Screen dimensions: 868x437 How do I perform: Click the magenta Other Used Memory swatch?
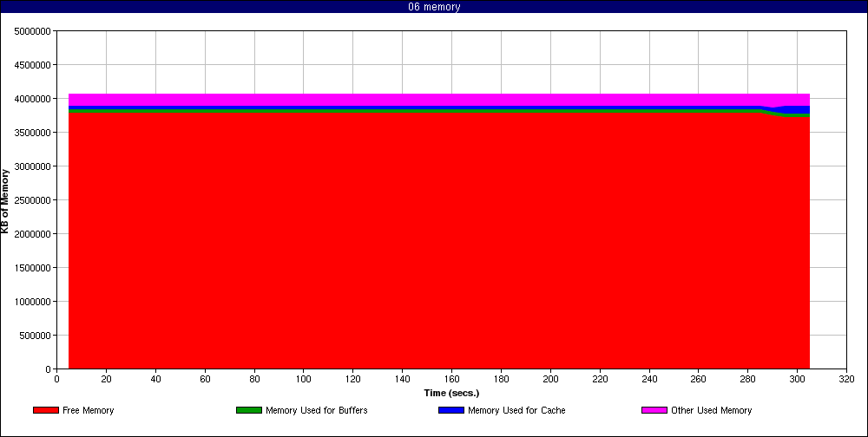click(654, 410)
